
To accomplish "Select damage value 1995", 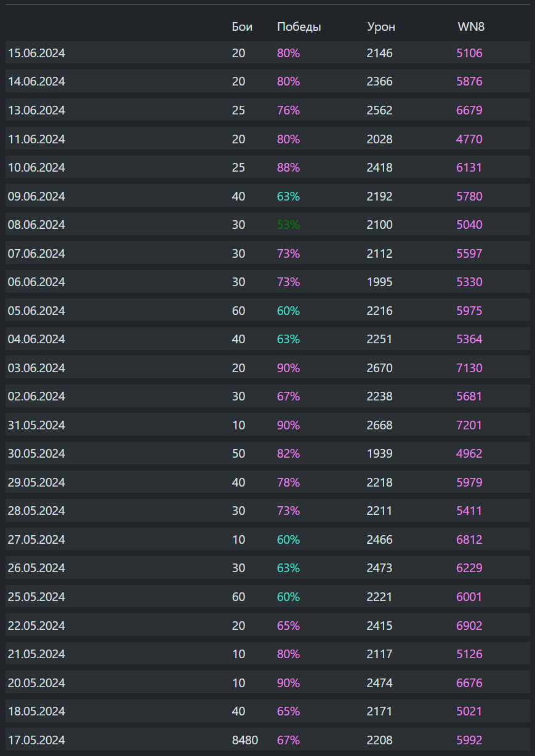I will point(379,282).
